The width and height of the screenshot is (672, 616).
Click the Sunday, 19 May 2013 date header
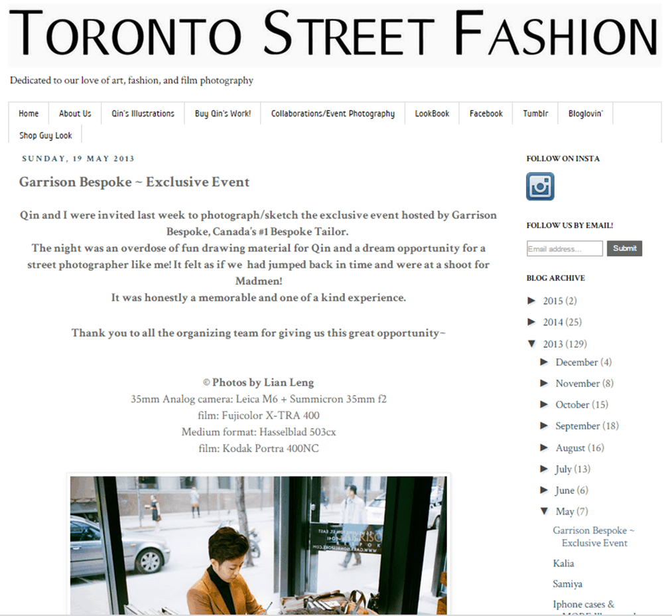point(78,159)
